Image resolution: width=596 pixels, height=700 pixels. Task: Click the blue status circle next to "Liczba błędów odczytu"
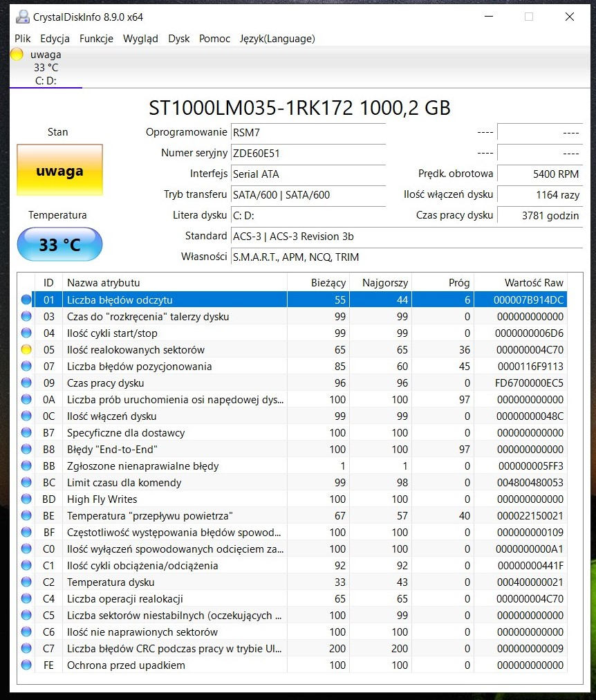(26, 300)
